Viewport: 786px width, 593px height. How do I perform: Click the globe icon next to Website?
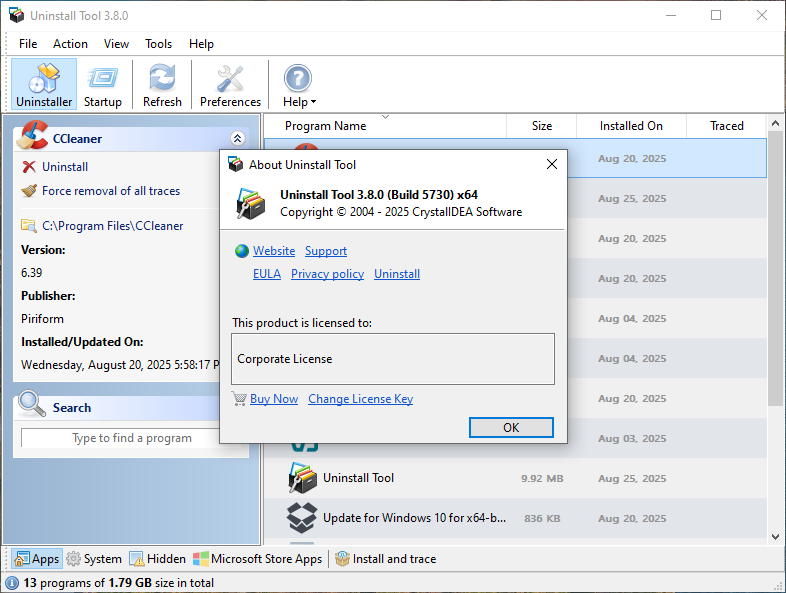tap(242, 251)
